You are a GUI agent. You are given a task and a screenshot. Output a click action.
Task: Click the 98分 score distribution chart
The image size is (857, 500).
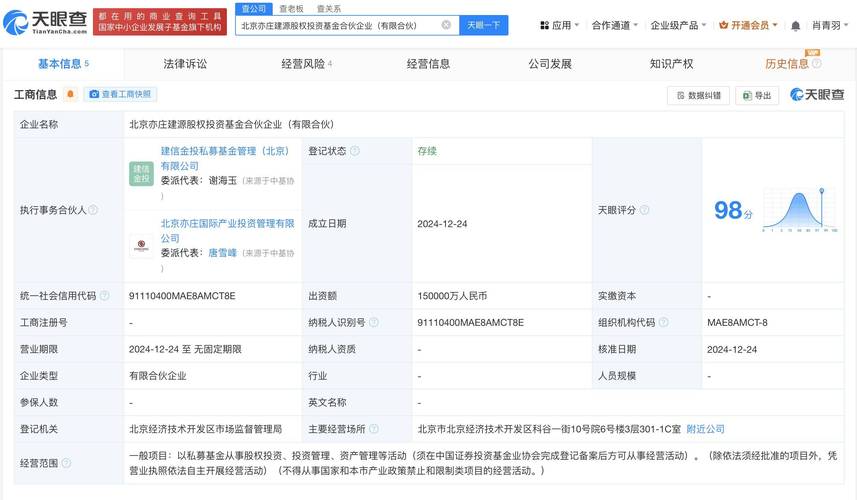click(x=800, y=210)
